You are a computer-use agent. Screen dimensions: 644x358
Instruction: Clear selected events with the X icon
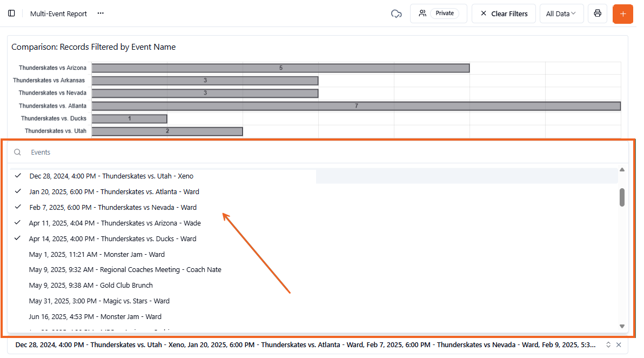click(x=619, y=344)
